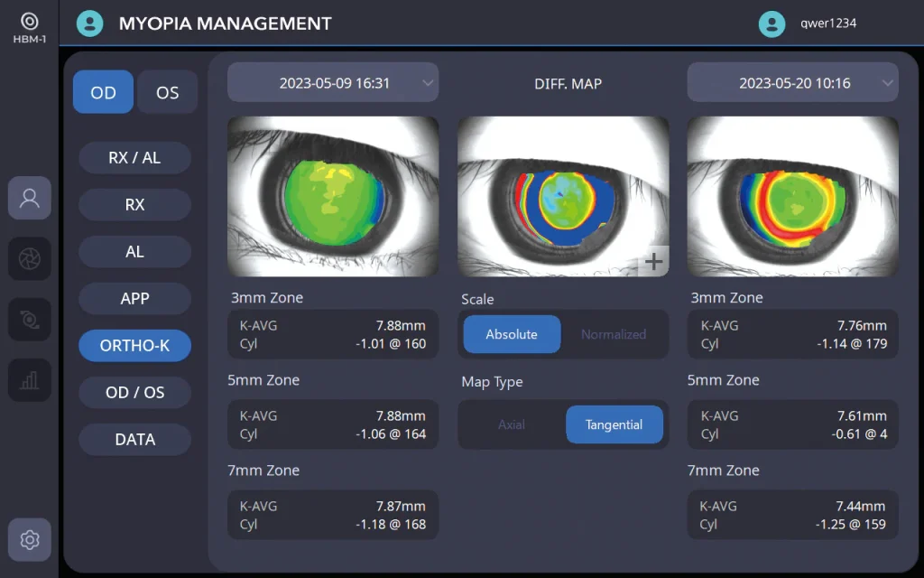Click the qwer1234 user avatar icon
924x578 pixels.
coord(772,24)
